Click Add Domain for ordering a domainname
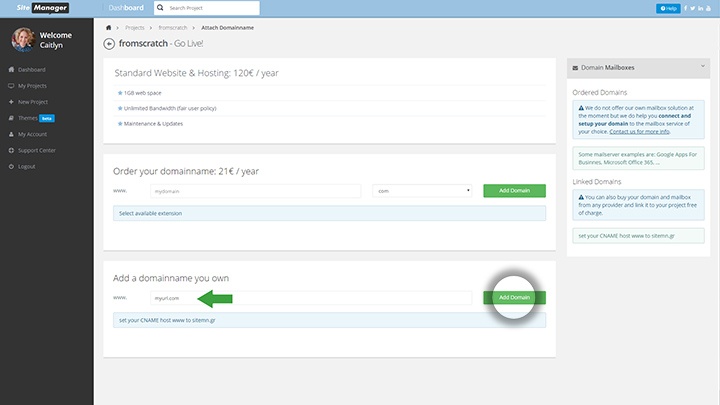The width and height of the screenshot is (720, 405). pyautogui.click(x=514, y=191)
